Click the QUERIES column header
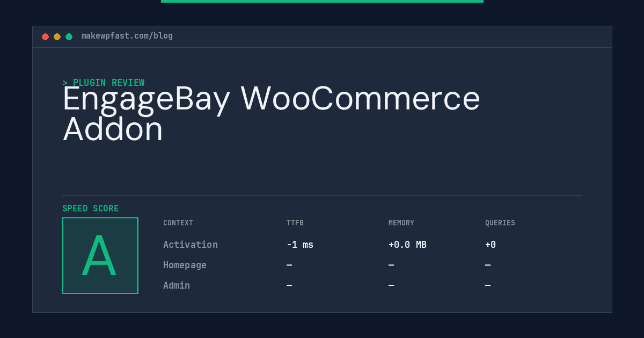Image resolution: width=644 pixels, height=338 pixels. pos(500,223)
